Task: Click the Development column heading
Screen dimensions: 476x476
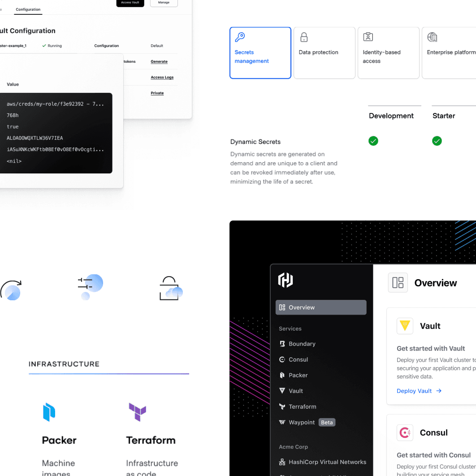Action: pos(391,116)
